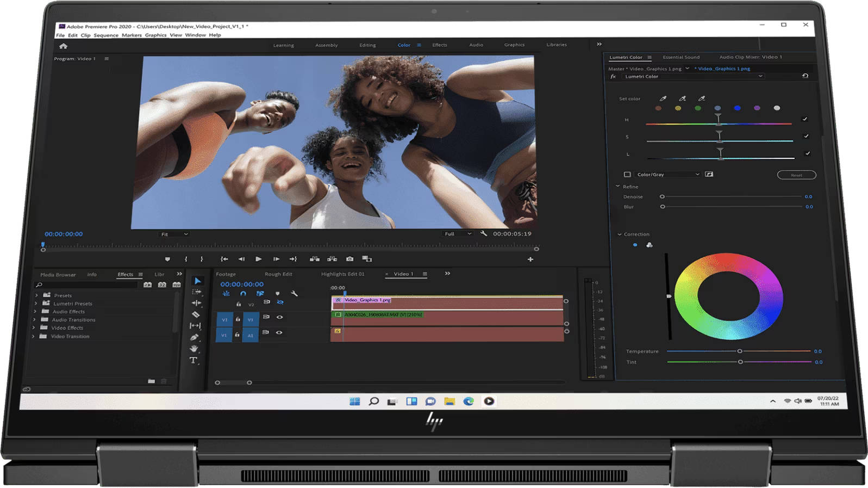Viewport: 868px width, 488px height.
Task: Pick the first Set color eyedropper
Action: tap(663, 98)
